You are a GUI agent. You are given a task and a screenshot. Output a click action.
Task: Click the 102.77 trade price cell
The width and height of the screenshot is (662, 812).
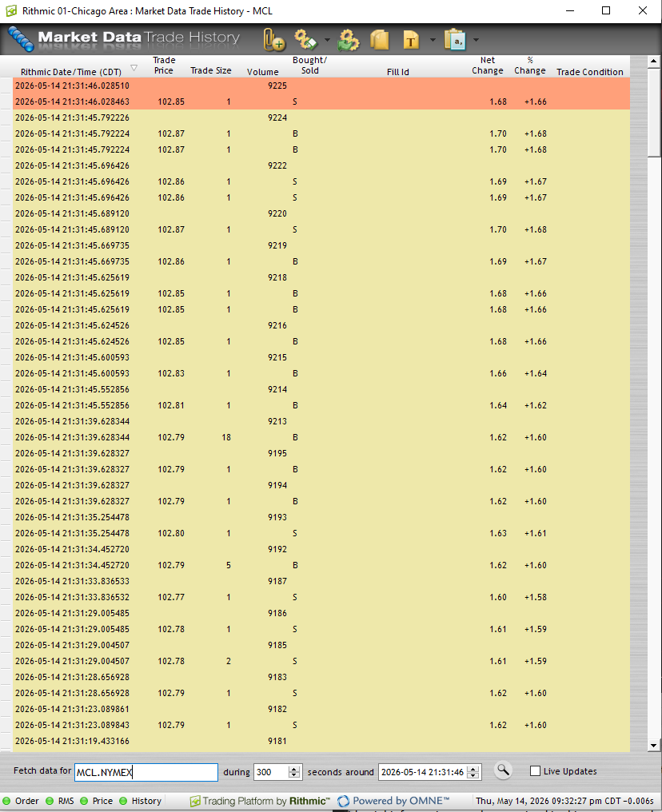point(171,597)
